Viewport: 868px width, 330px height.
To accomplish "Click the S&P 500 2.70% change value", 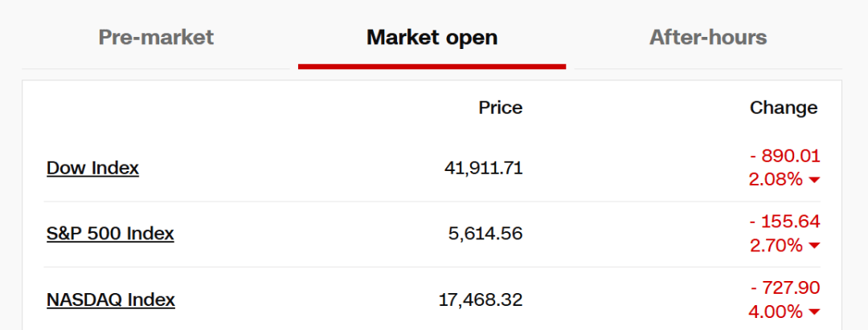I will click(x=776, y=246).
